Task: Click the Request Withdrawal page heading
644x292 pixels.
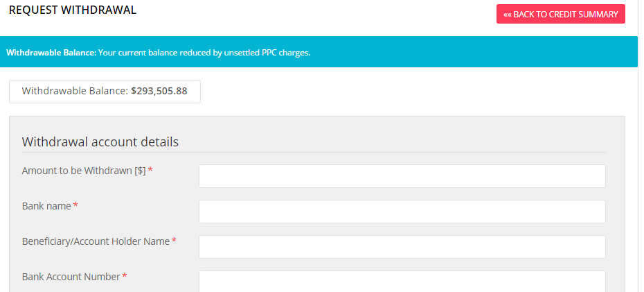Action: (x=72, y=10)
